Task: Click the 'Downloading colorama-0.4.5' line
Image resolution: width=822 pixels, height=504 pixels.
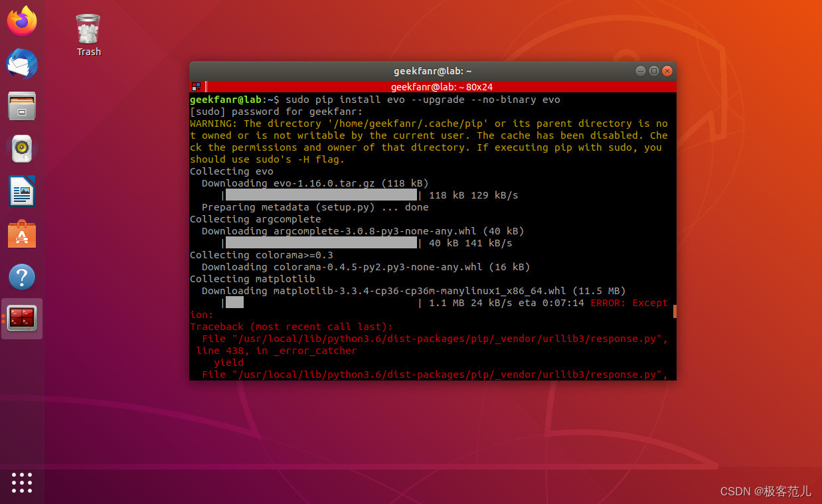Action: [x=366, y=267]
